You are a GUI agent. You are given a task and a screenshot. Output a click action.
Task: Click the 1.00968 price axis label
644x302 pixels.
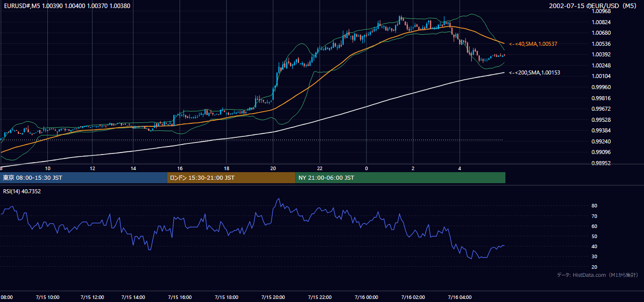[x=601, y=11]
